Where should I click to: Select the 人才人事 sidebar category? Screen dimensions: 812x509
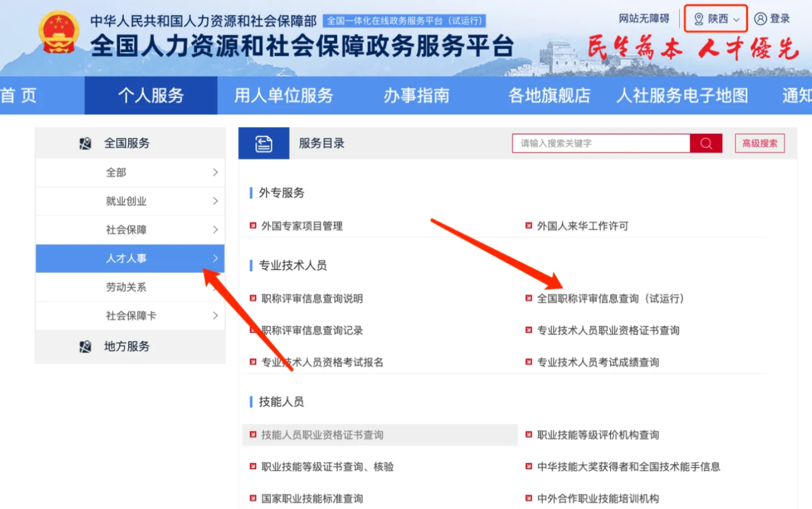coord(126,258)
